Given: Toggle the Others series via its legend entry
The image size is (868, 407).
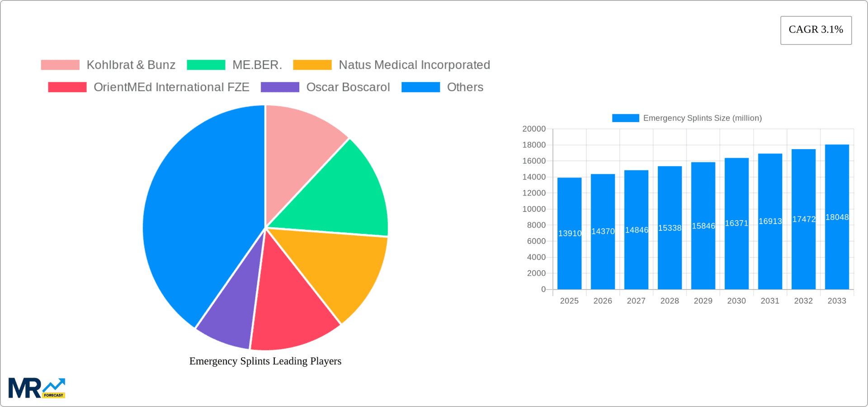Looking at the screenshot, I should pyautogui.click(x=465, y=87).
